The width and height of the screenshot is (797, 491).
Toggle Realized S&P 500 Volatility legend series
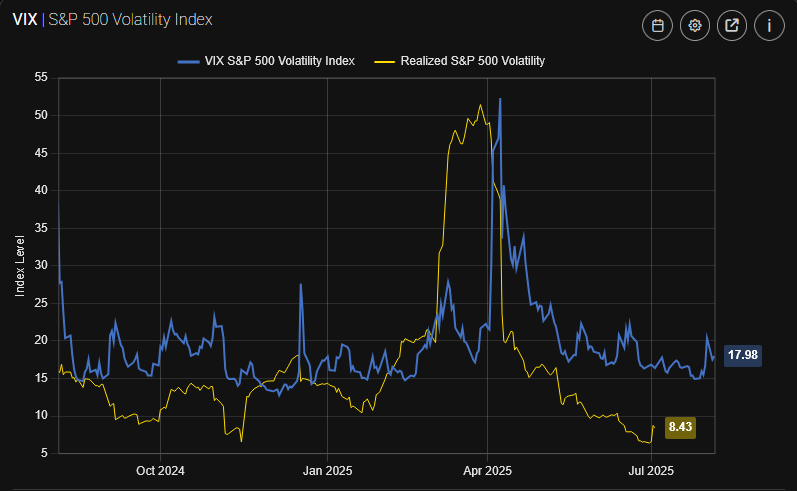459,61
